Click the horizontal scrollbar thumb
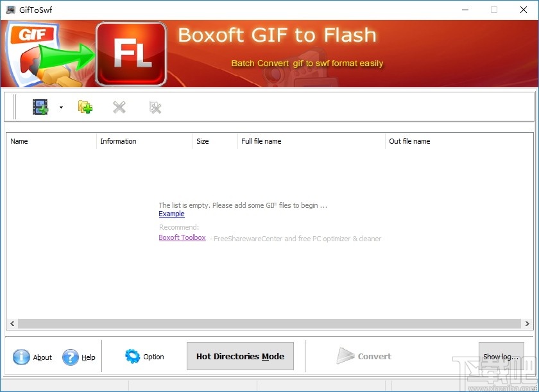The width and height of the screenshot is (539, 392). click(269, 323)
